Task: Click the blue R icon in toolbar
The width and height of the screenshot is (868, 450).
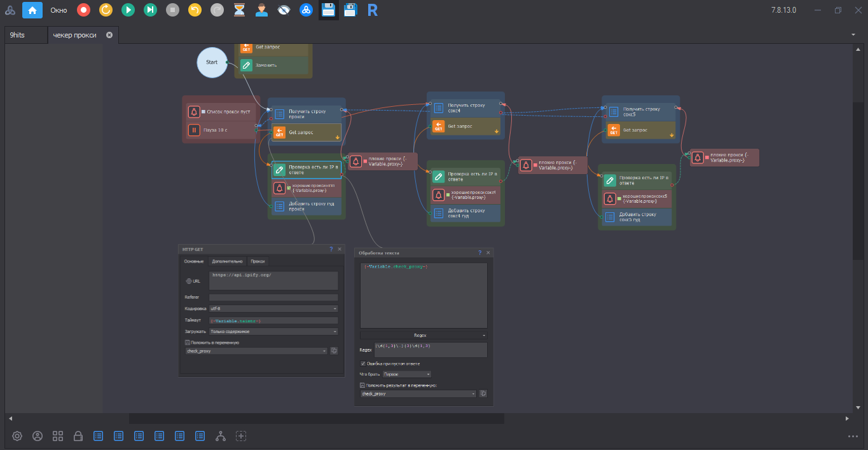Action: (373, 10)
